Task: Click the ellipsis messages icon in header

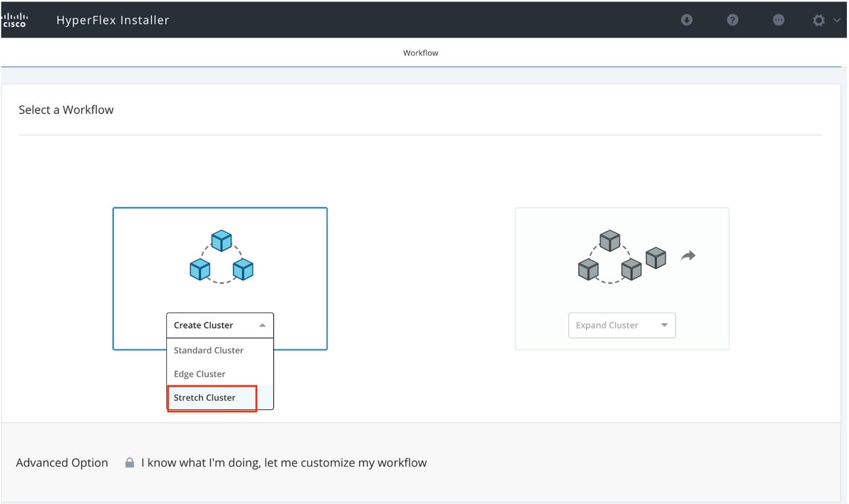Action: (x=778, y=20)
